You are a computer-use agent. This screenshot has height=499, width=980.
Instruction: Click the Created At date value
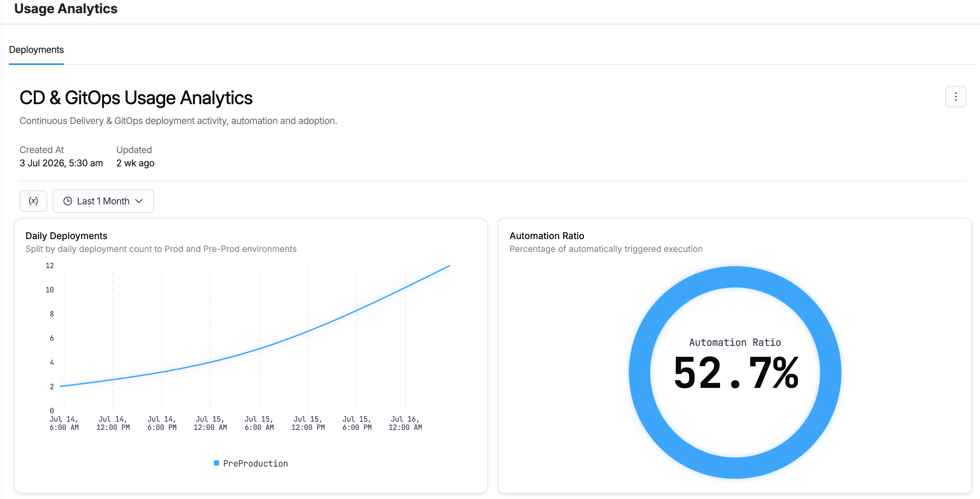tap(61, 163)
